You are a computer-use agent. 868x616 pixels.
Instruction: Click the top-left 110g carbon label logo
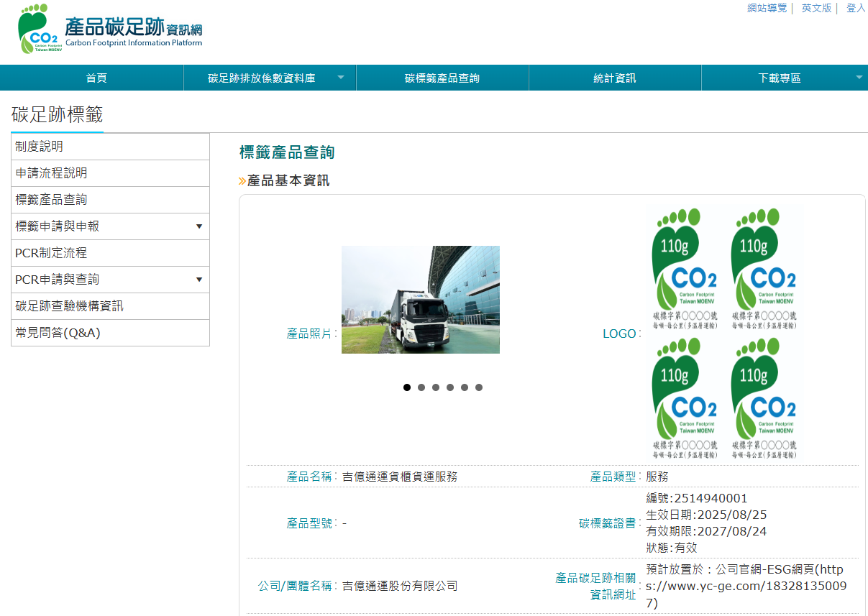(685, 269)
